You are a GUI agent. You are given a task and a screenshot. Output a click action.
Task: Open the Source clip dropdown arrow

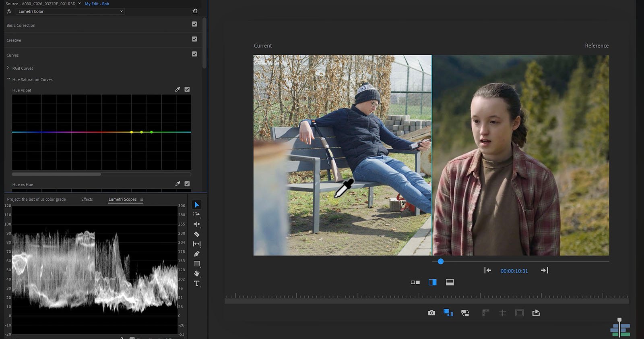[x=79, y=3]
